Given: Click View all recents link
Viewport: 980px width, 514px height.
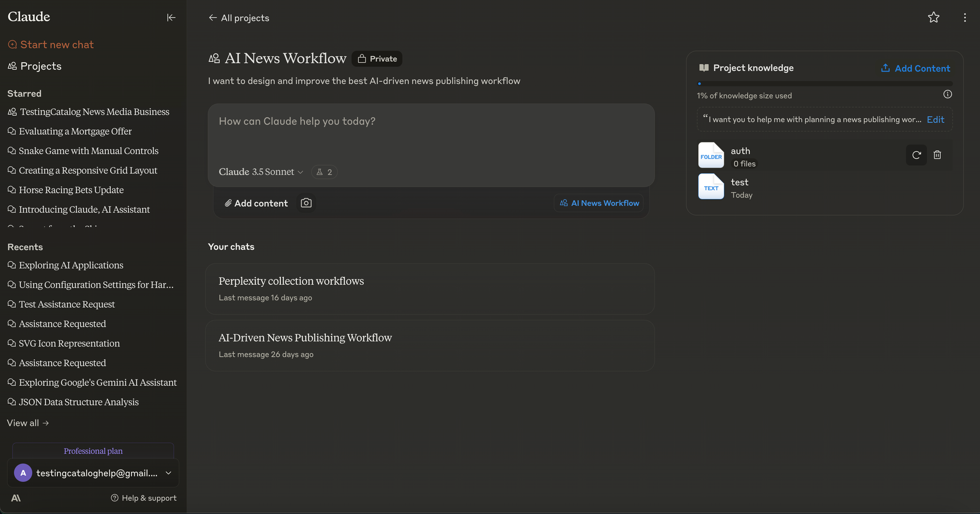Looking at the screenshot, I should tap(28, 423).
